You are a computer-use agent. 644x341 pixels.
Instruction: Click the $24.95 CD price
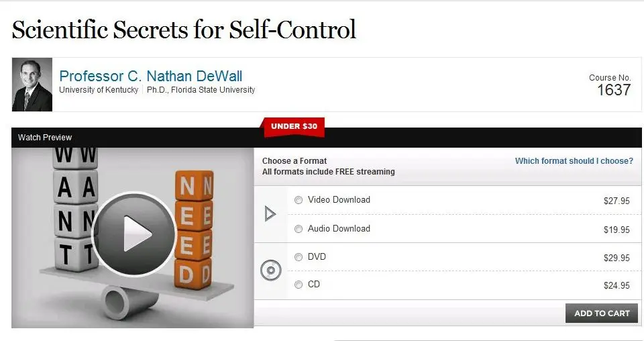point(616,285)
